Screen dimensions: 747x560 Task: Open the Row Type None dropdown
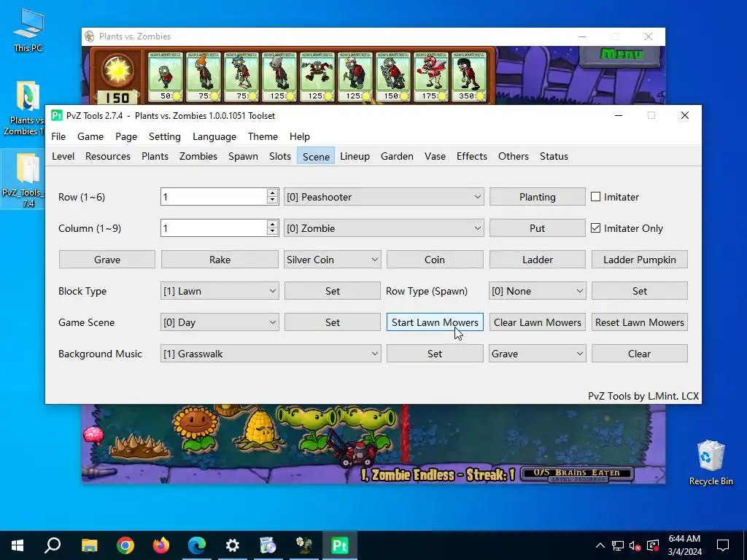[x=538, y=291]
